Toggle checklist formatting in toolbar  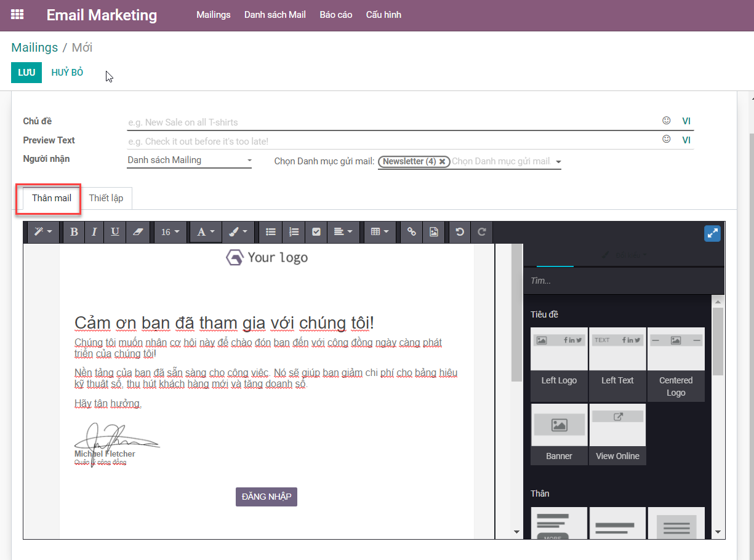[316, 232]
